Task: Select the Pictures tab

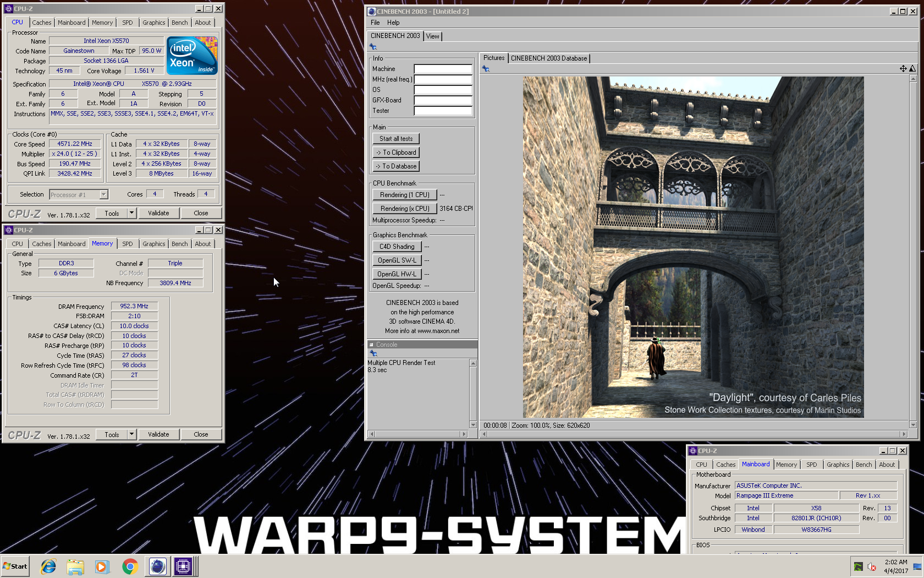Action: click(x=493, y=58)
